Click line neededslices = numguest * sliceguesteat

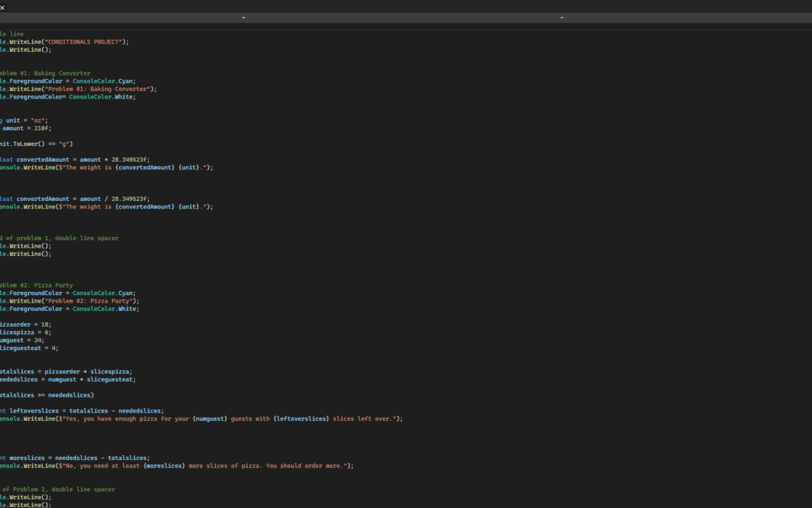tap(68, 379)
